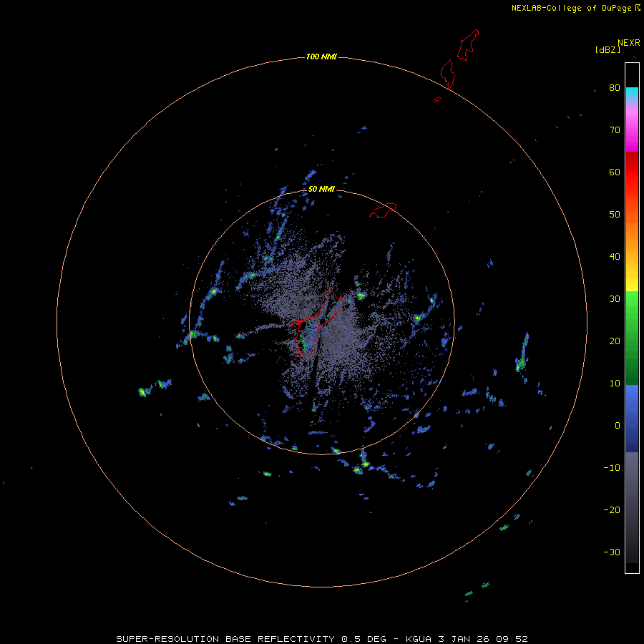Click the 30 value on the dBZ scale
The image size is (644, 644).
615,298
